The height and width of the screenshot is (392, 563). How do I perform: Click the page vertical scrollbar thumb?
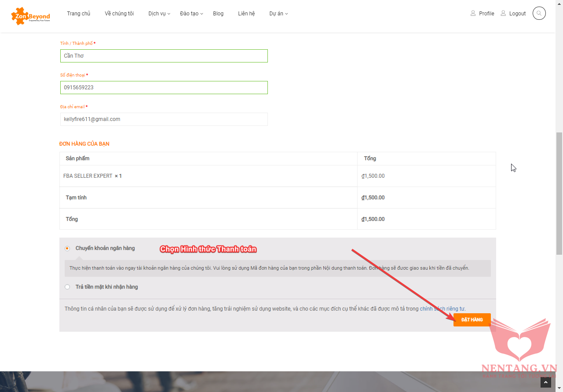[x=559, y=194]
